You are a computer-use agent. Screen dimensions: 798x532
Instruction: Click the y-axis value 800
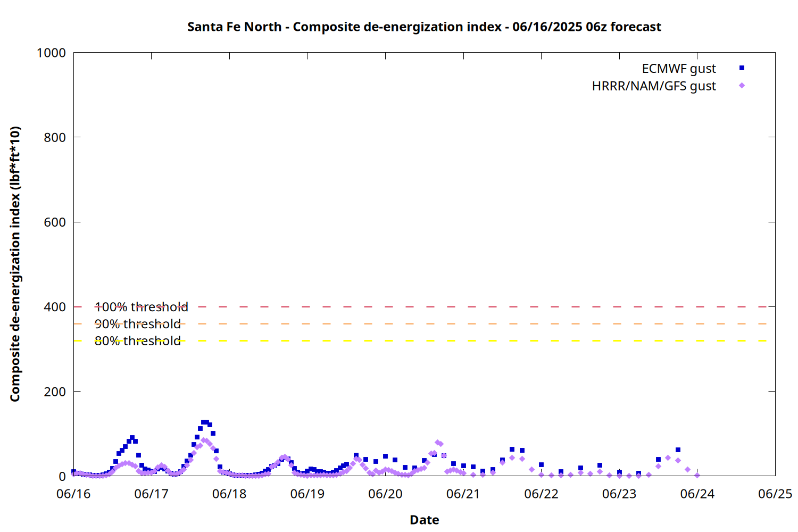tap(55, 137)
